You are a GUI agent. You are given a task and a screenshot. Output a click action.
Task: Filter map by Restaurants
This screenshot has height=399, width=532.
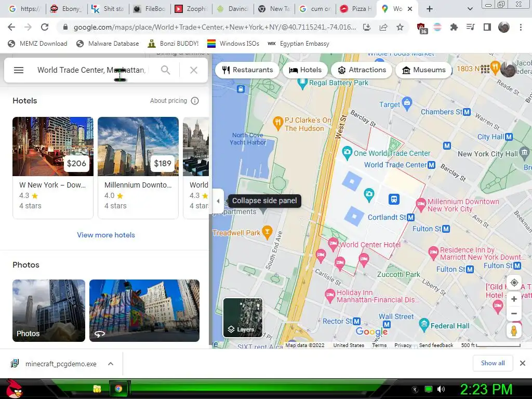pyautogui.click(x=247, y=70)
